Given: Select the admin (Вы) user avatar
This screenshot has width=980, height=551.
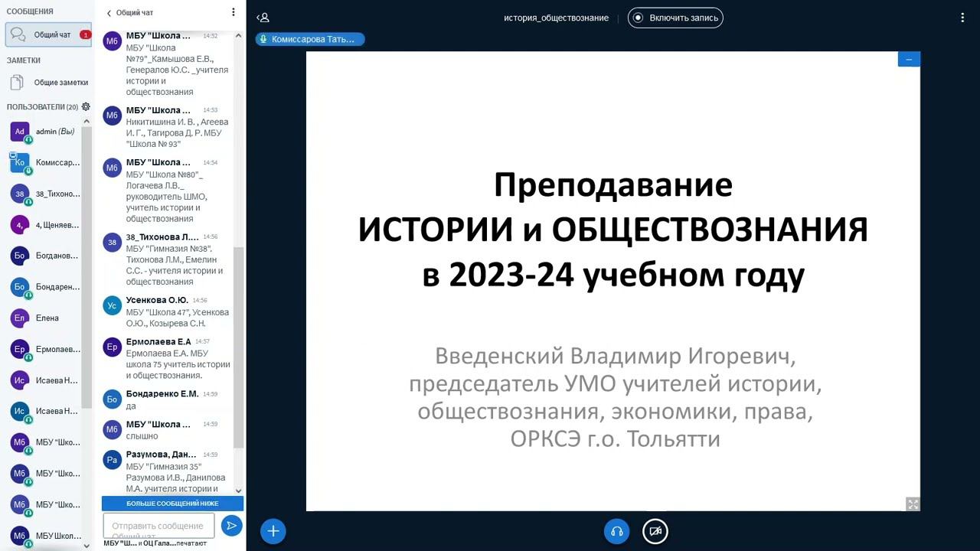Looking at the screenshot, I should point(20,132).
